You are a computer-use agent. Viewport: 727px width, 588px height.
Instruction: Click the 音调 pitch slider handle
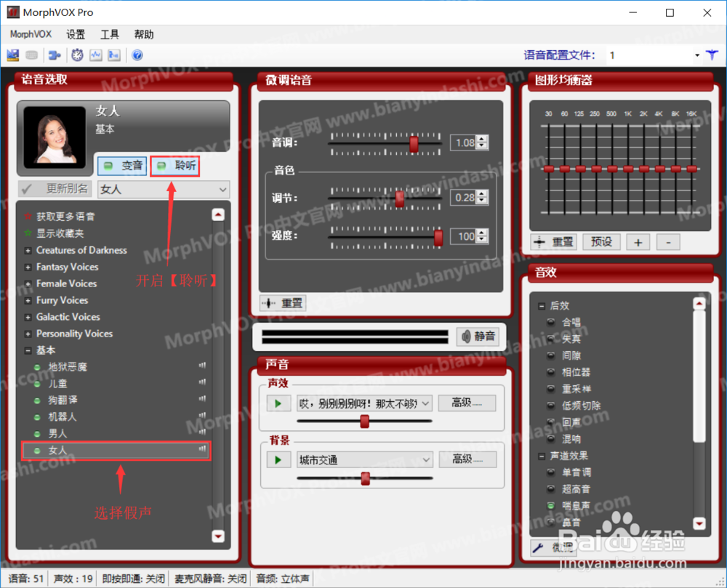[414, 144]
